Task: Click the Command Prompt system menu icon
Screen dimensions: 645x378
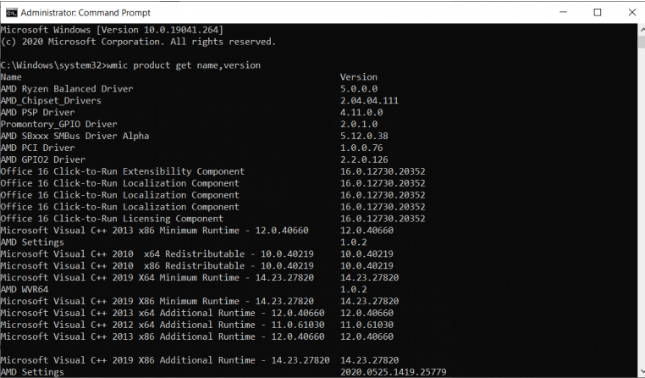Action: click(11, 12)
